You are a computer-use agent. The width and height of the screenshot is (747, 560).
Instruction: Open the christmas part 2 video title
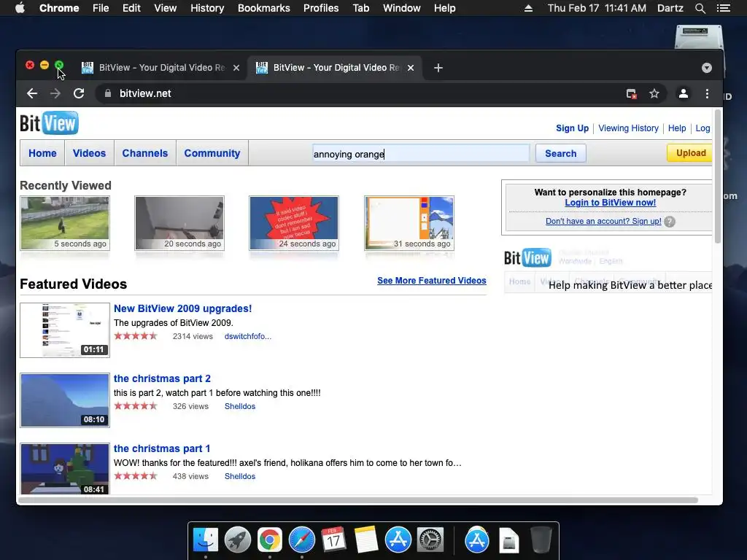(162, 378)
